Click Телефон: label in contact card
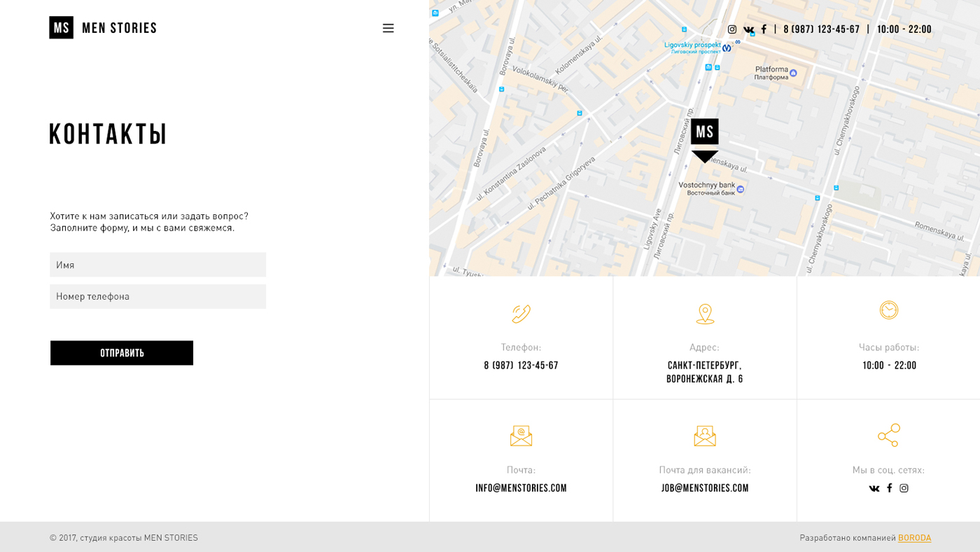Image resolution: width=980 pixels, height=552 pixels. click(521, 347)
